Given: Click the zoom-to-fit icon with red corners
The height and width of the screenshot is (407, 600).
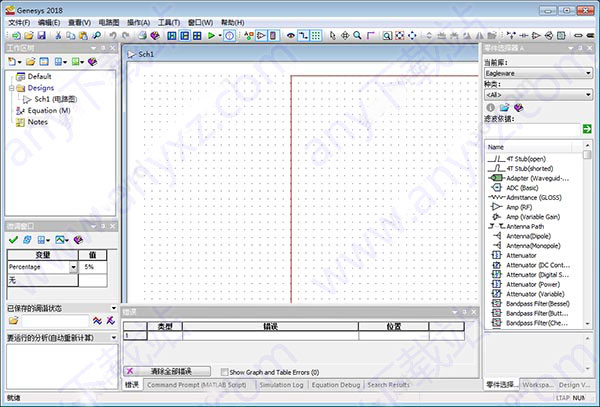Looking at the screenshot, I should click(x=399, y=36).
